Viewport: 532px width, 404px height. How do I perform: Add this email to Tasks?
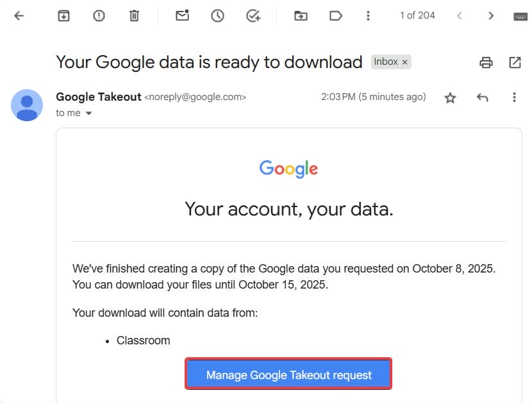coord(253,16)
